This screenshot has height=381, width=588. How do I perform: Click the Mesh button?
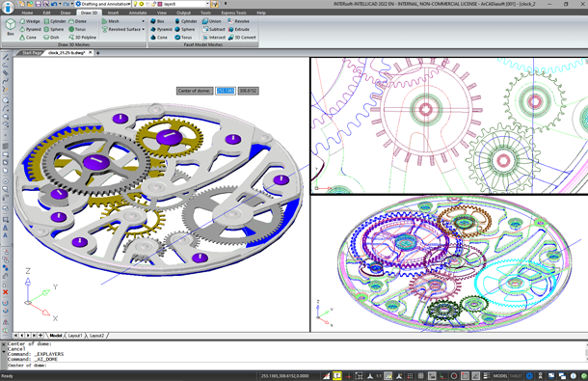[111, 21]
